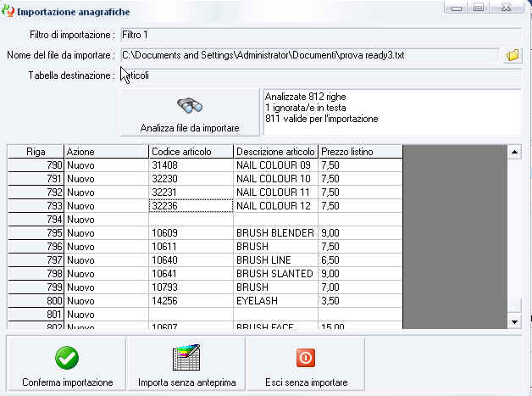Click the NAIL COLOUR 11 description cell
Screen dimensions: 532x396
(x=275, y=192)
